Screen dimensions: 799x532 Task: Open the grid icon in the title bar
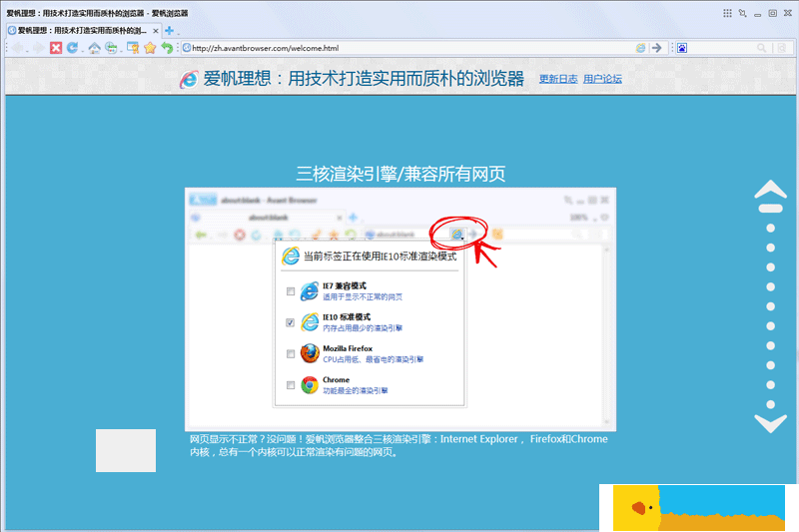pos(727,13)
